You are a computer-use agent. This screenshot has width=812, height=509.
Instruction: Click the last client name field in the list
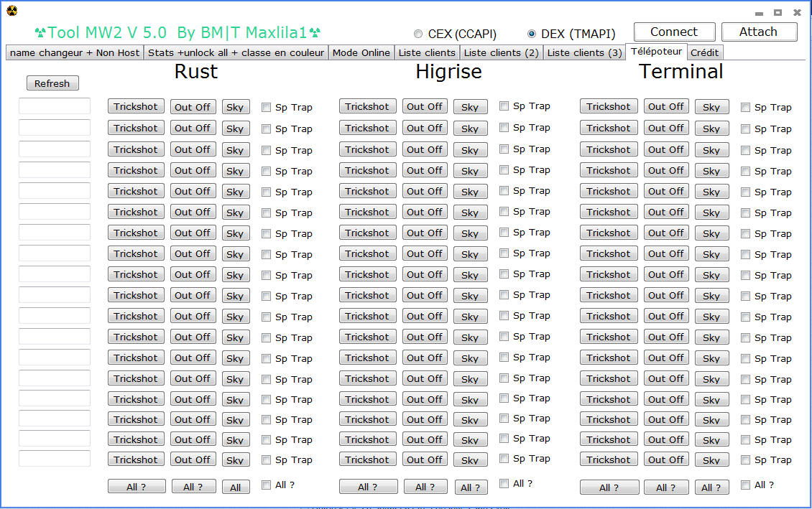(x=55, y=459)
